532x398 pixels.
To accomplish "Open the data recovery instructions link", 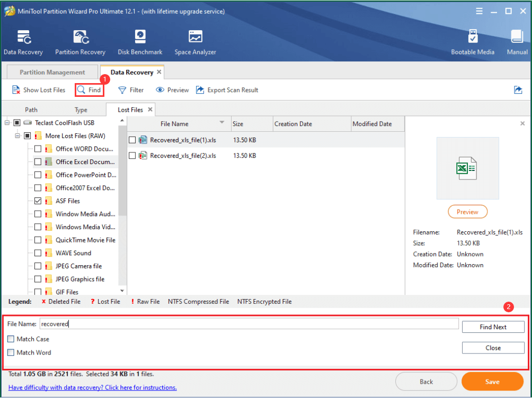I will 93,387.
